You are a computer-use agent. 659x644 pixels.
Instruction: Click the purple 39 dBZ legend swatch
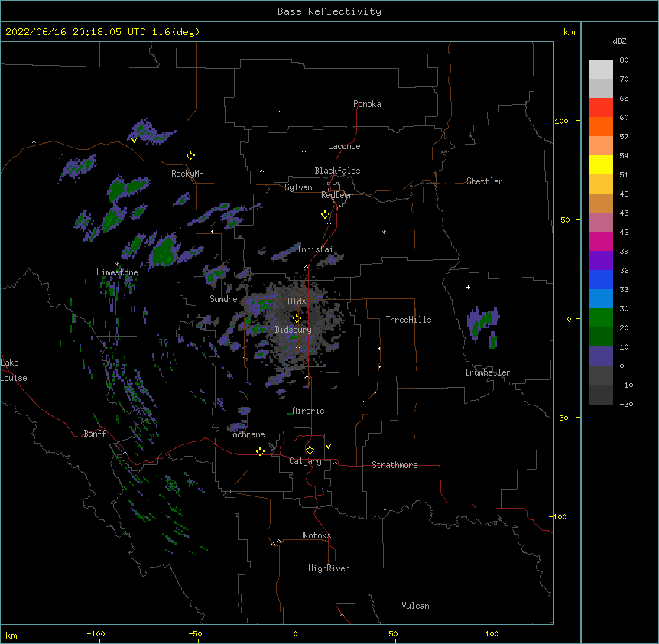coord(601,261)
